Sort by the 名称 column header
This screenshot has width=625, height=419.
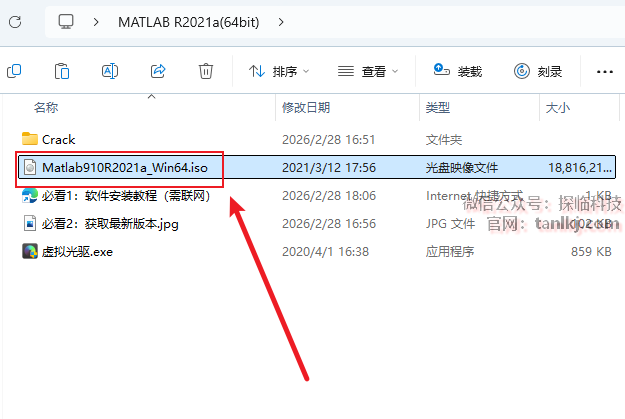tap(46, 107)
